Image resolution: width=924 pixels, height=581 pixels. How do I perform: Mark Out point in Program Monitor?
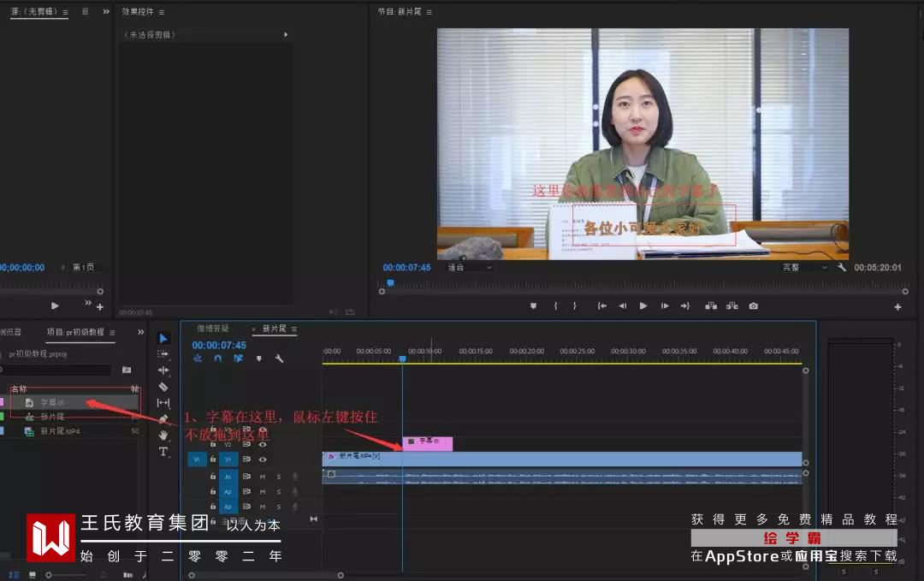(575, 305)
